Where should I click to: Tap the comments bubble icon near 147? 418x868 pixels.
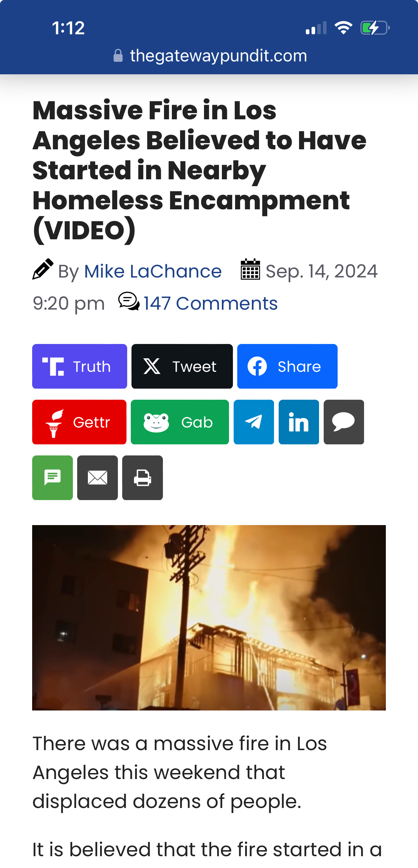click(129, 301)
